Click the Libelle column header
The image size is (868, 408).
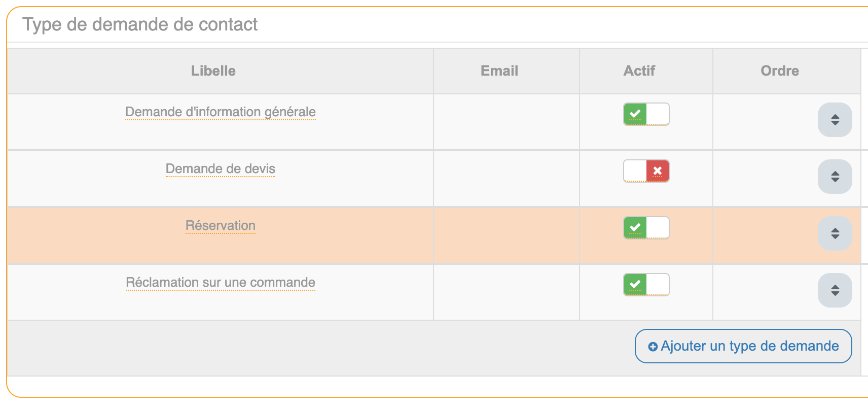(x=213, y=71)
